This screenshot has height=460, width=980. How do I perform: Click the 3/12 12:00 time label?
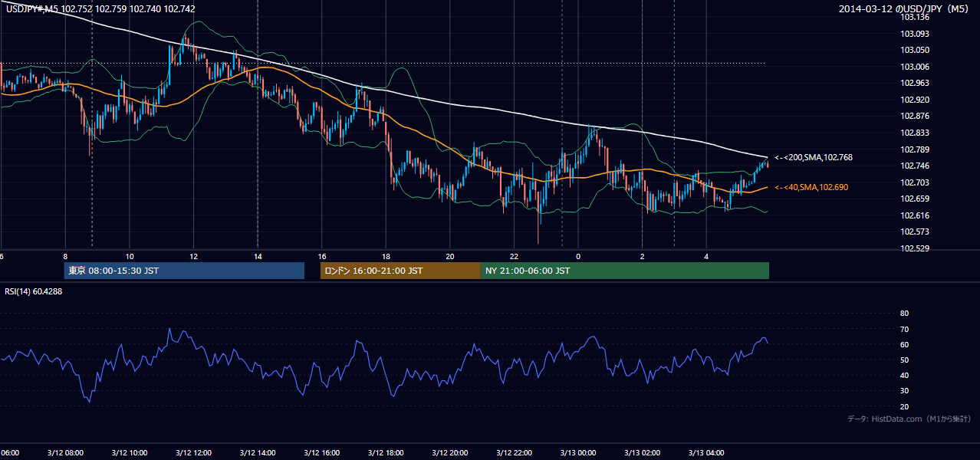192,453
